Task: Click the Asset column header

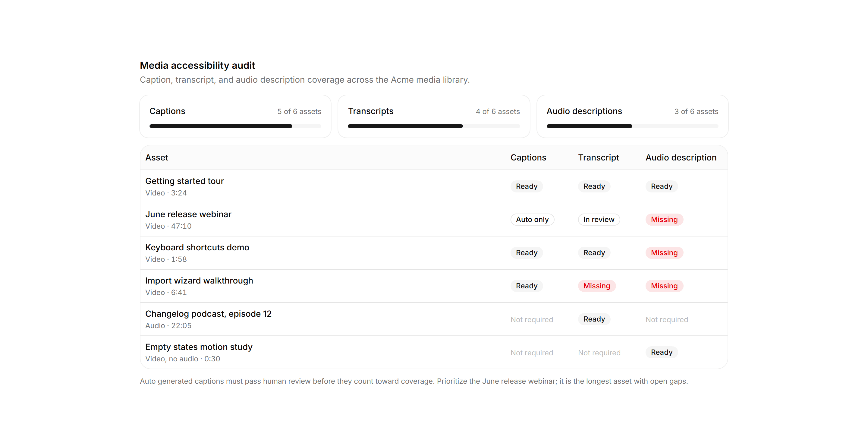Action: tap(157, 157)
